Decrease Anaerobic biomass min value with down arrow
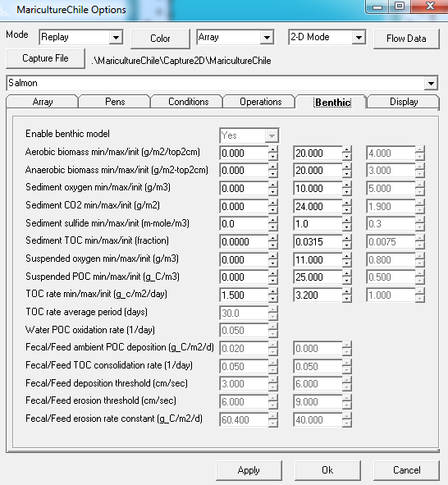 [272, 174]
